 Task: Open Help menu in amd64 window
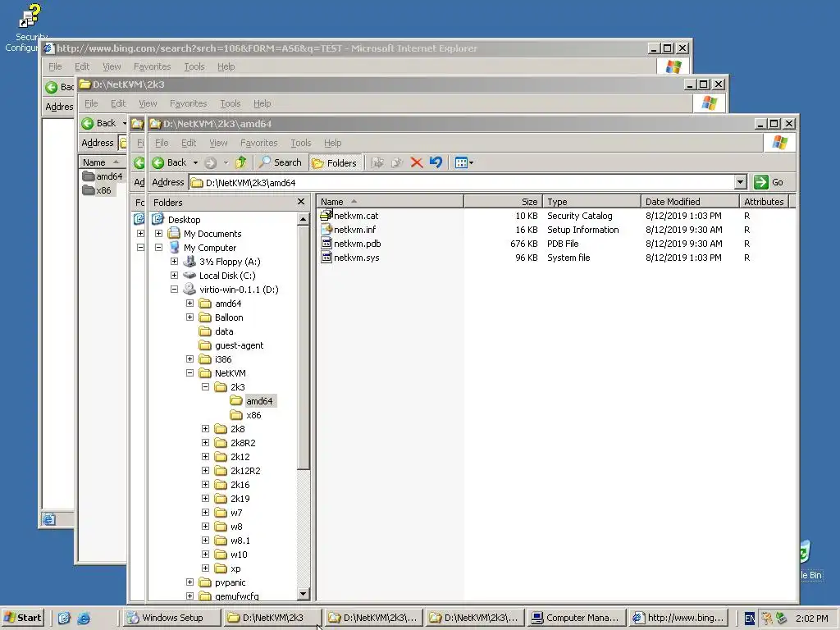pyautogui.click(x=333, y=143)
